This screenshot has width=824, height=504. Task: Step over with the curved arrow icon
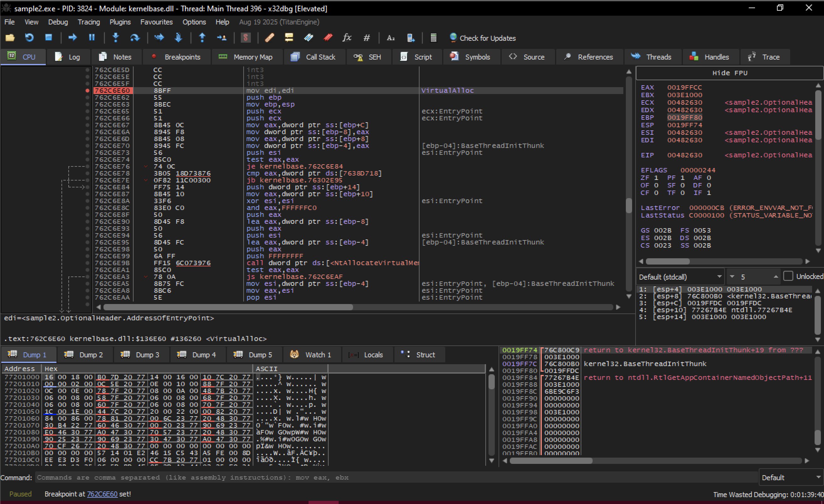135,38
